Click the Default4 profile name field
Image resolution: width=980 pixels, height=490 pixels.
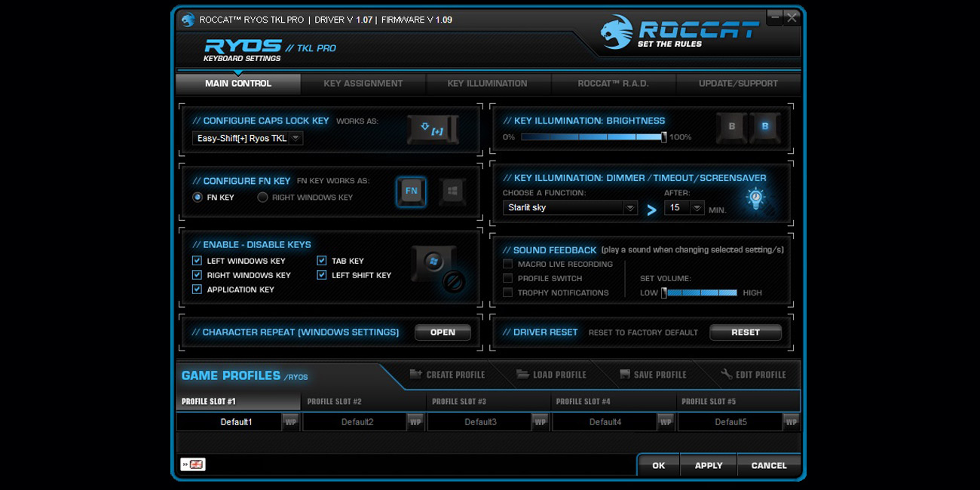(x=605, y=422)
